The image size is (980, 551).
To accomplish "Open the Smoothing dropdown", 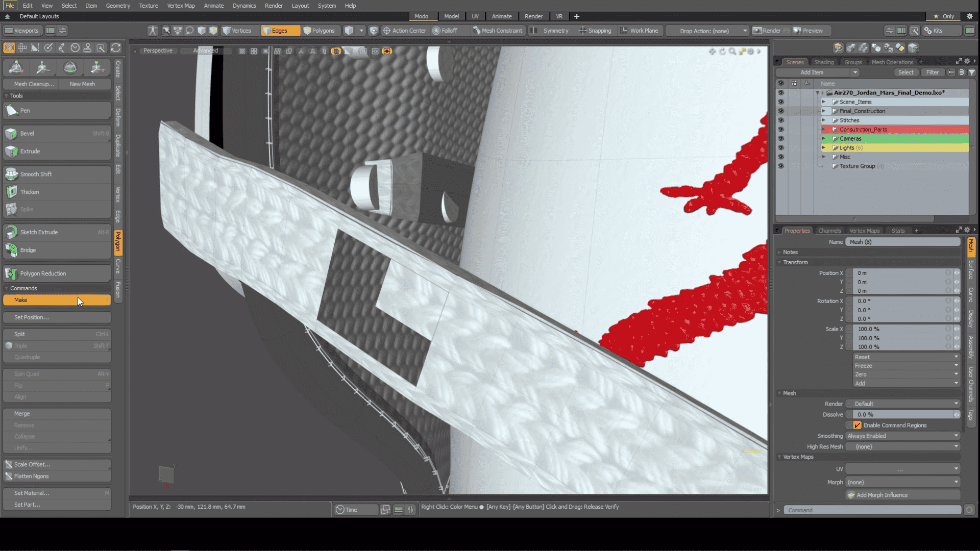I will click(x=902, y=436).
